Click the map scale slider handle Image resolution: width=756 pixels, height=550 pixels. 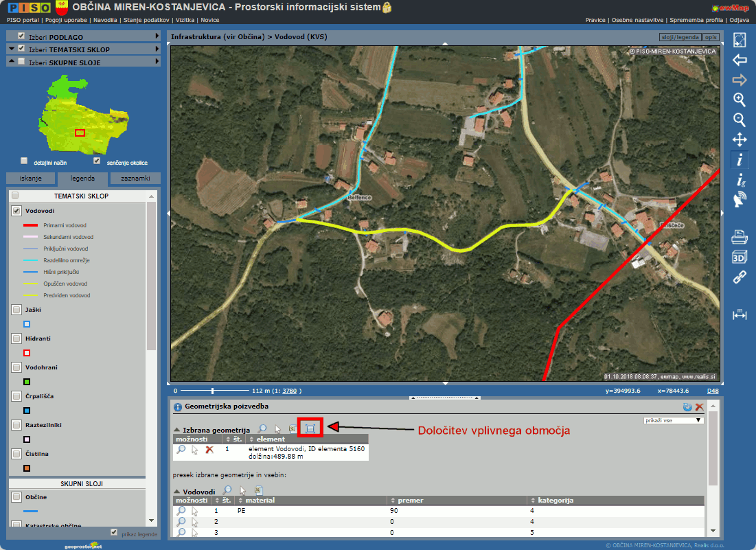click(x=212, y=391)
